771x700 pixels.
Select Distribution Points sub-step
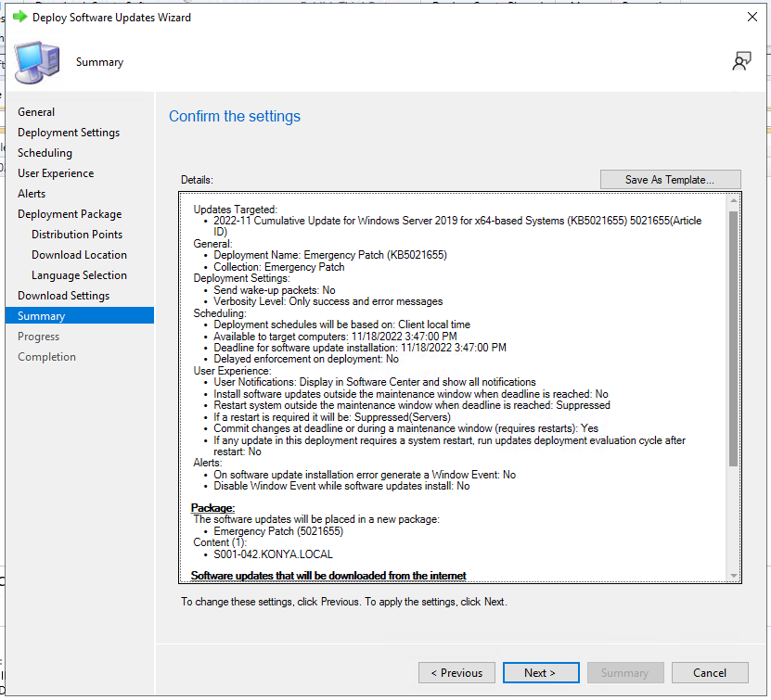77,235
